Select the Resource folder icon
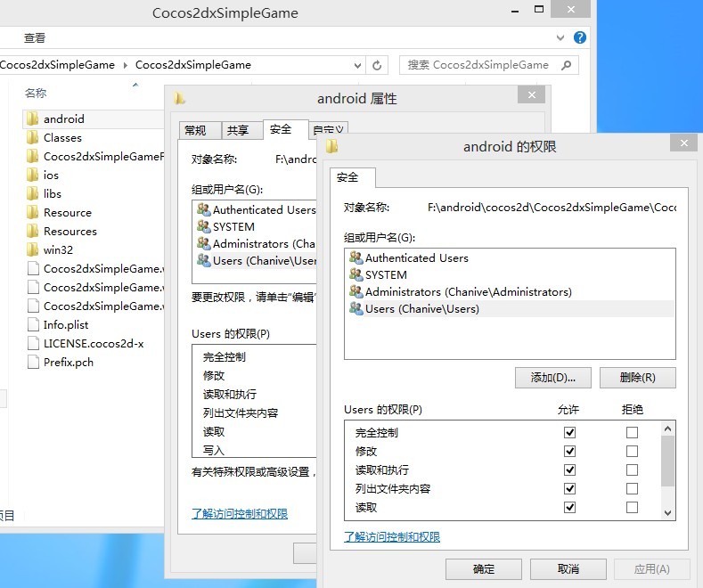The height and width of the screenshot is (588, 703). pos(33,212)
